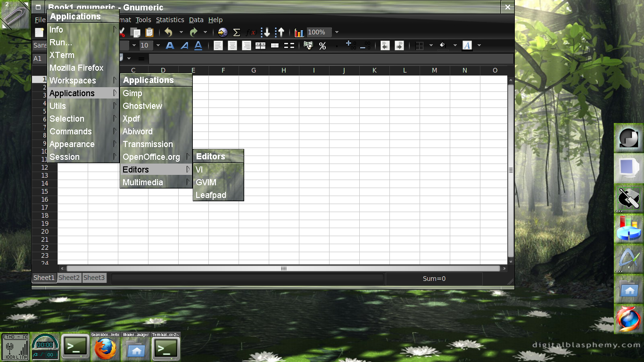Apply percent format icon
This screenshot has height=362, width=644.
[322, 46]
